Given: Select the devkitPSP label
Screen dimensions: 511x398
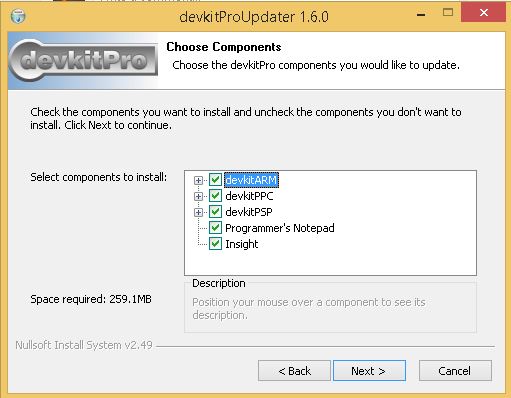Looking at the screenshot, I should click(249, 212).
